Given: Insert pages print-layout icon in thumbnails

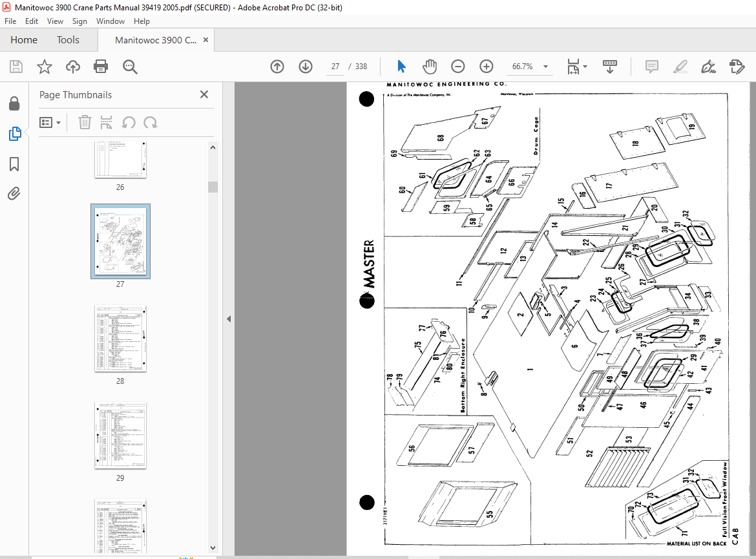Looking at the screenshot, I should pyautogui.click(x=106, y=123).
